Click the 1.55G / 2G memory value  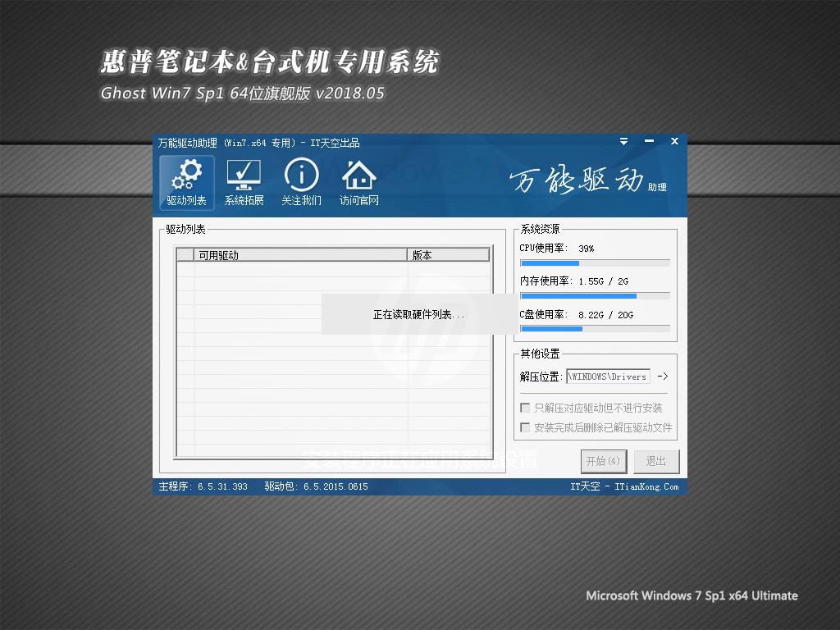pyautogui.click(x=603, y=281)
